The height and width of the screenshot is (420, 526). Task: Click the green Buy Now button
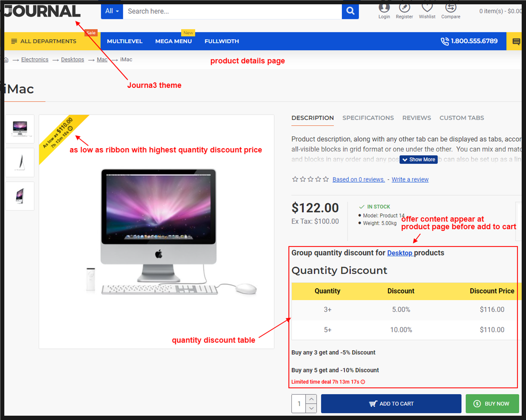[x=492, y=404]
